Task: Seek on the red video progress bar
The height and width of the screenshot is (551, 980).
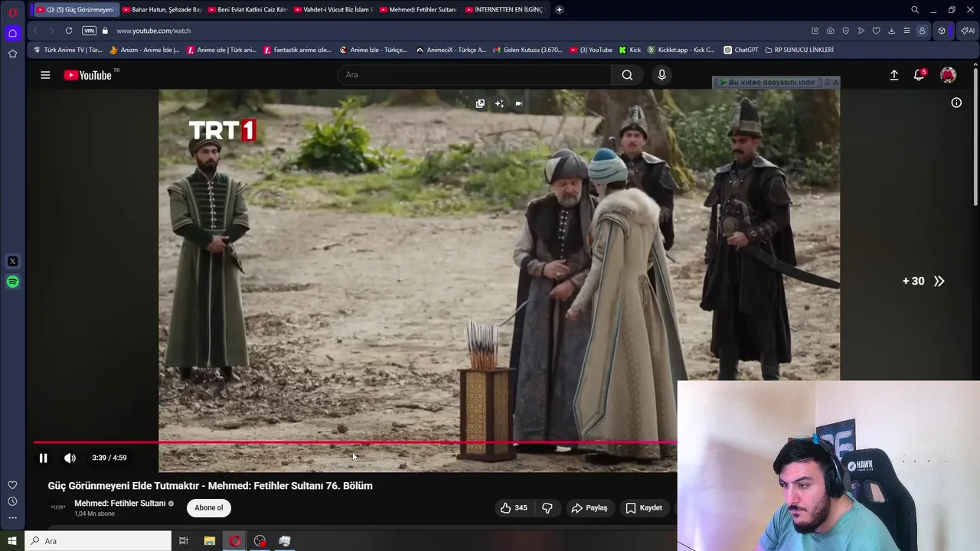Action: [x=354, y=442]
